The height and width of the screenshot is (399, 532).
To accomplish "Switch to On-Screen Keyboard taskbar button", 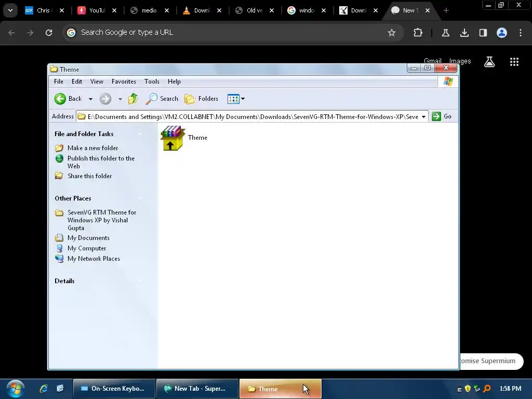I will point(114,389).
